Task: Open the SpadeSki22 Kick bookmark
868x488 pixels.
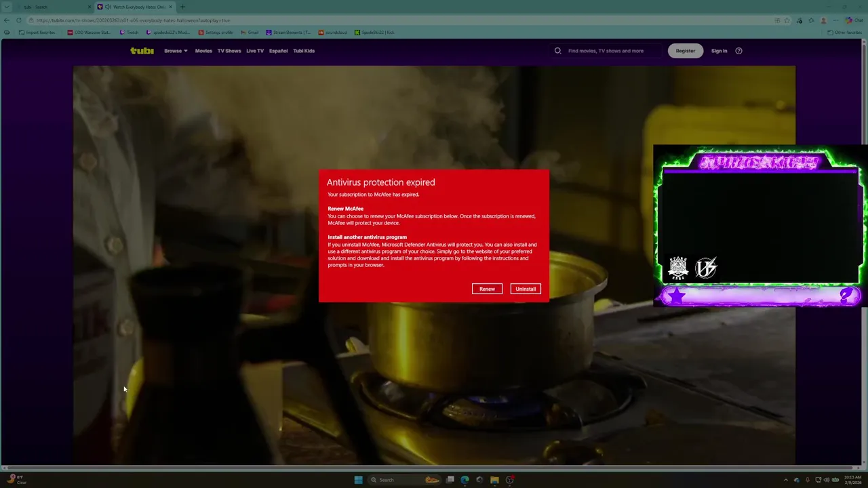Action: point(374,33)
